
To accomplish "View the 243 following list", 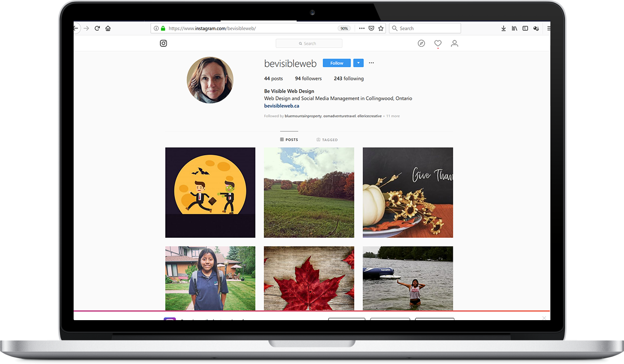I will (349, 78).
